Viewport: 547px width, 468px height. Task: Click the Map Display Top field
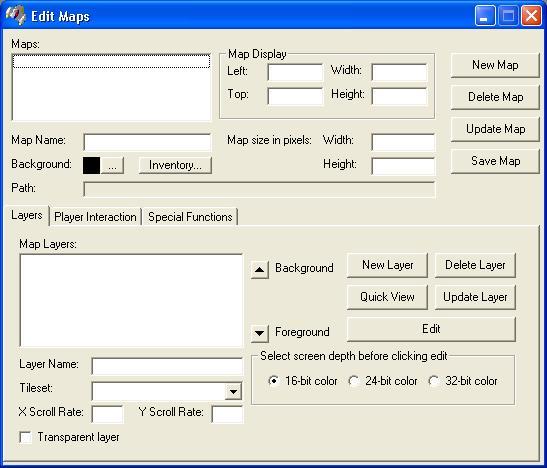[295, 96]
